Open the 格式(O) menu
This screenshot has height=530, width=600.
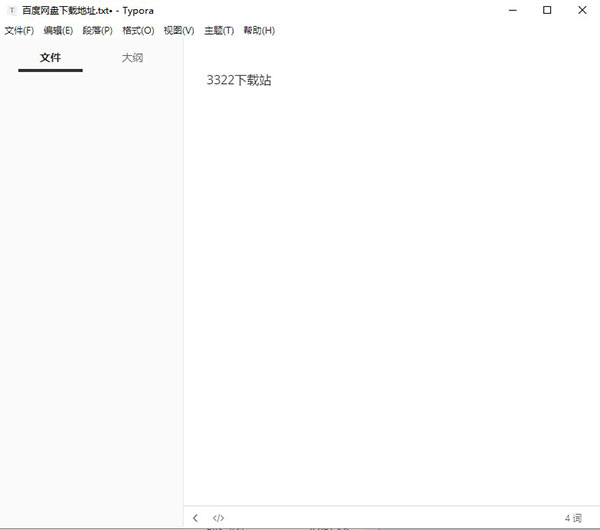coord(138,31)
